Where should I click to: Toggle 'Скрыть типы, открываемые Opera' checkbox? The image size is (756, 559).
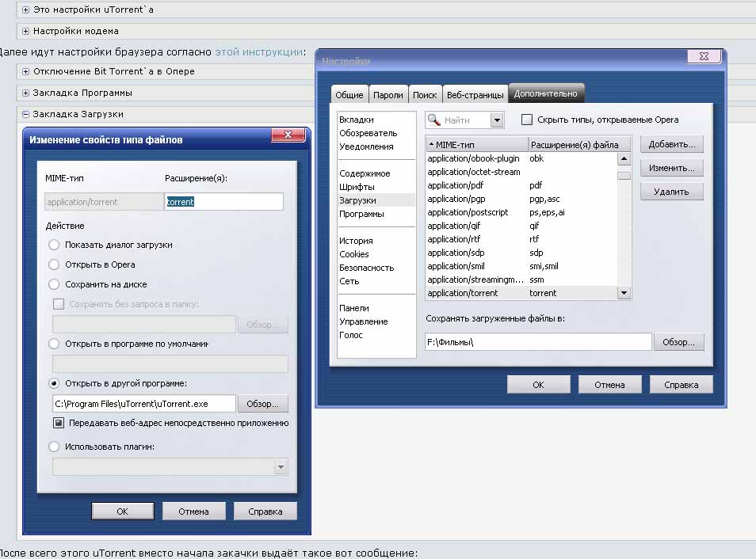pyautogui.click(x=527, y=120)
